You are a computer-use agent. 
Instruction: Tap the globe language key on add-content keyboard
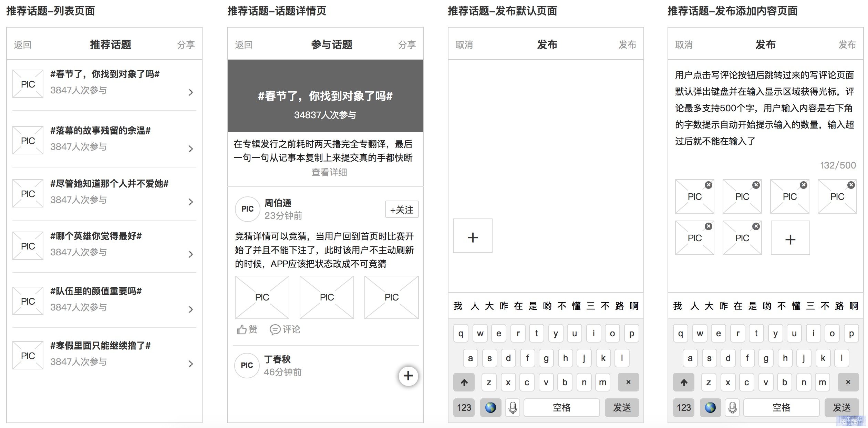pos(710,408)
